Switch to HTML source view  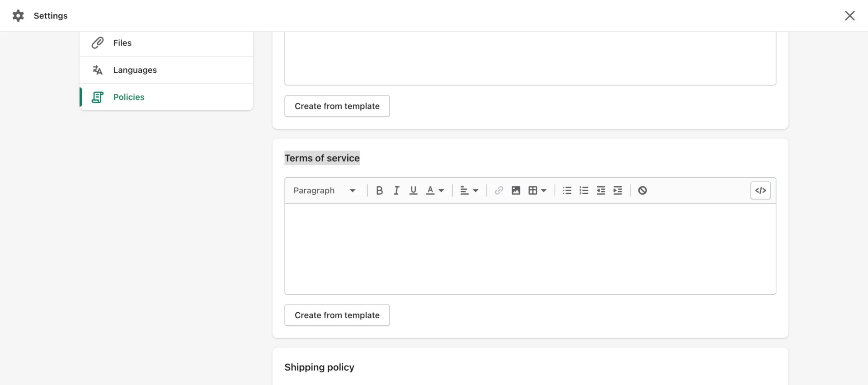pos(761,191)
